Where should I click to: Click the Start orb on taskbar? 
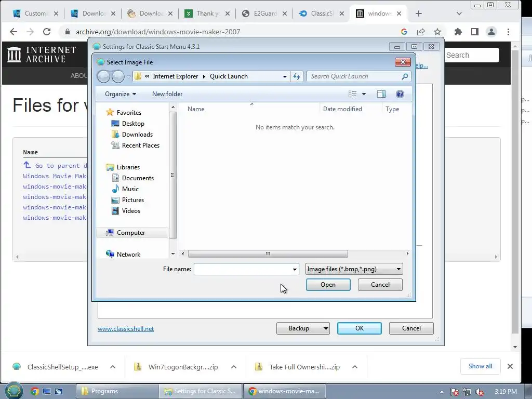click(x=13, y=391)
